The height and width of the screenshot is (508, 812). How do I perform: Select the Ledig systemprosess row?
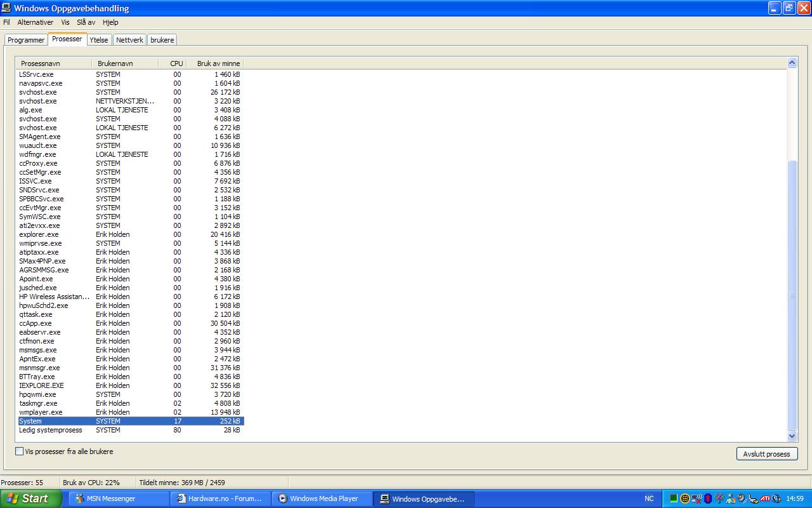point(131,430)
